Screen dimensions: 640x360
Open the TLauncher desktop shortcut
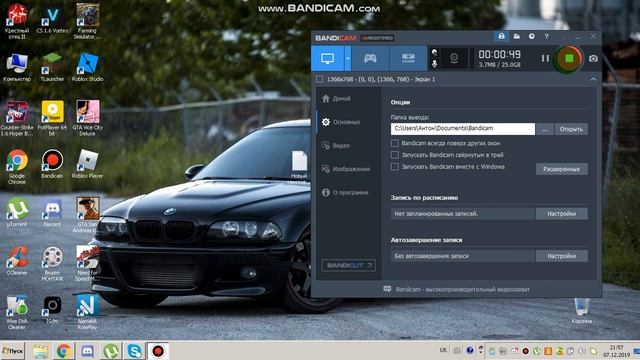(52, 67)
